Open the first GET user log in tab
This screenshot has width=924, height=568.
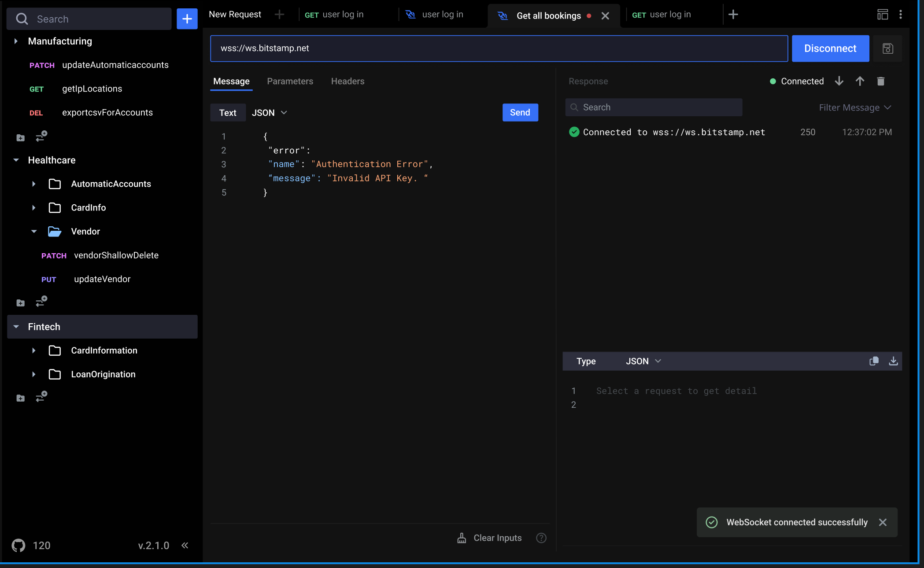334,15
